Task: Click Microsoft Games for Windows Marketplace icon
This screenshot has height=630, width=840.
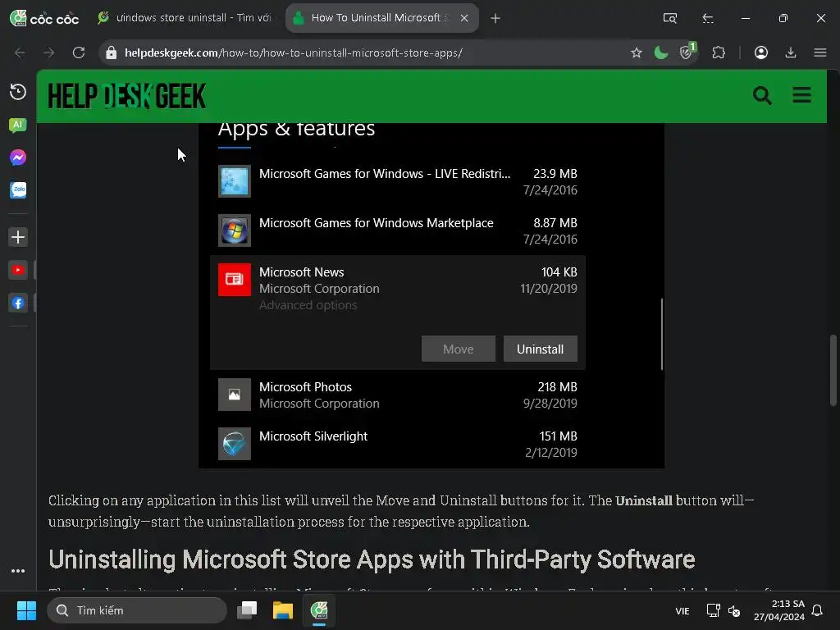Action: (x=234, y=231)
